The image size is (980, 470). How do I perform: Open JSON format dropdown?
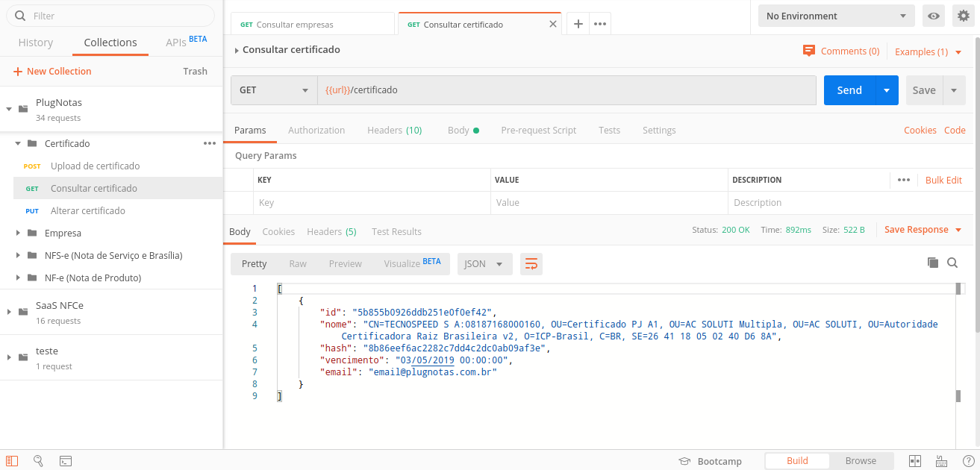pos(484,264)
